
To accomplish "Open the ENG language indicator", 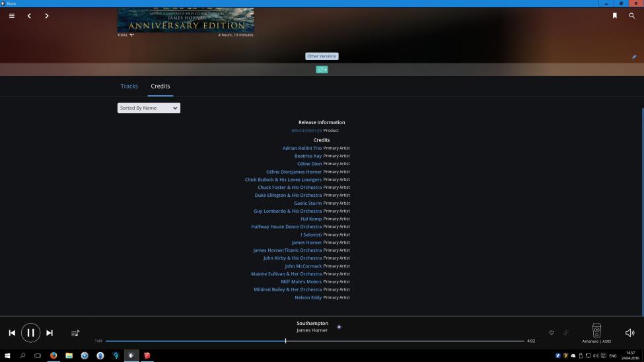I will point(613,356).
